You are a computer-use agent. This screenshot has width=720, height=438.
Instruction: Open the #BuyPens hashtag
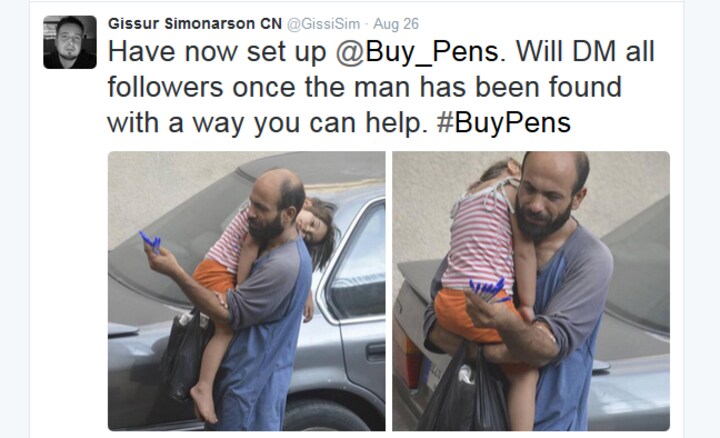coord(504,123)
